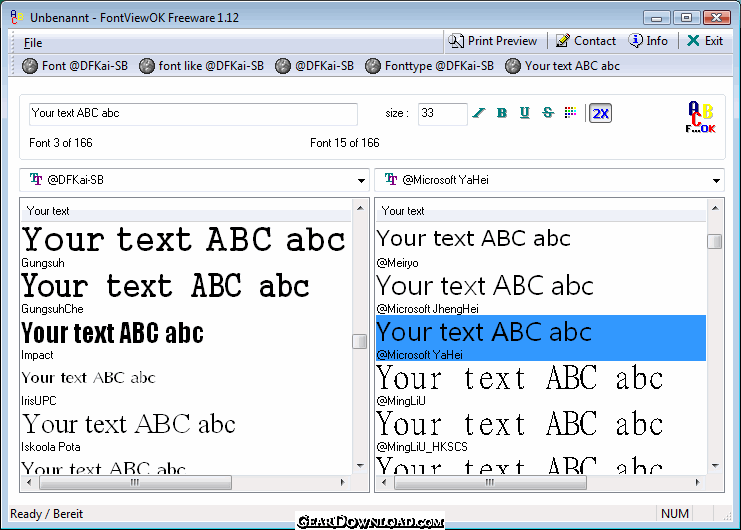Click left list vertical scrollbar thumb
Screen dimensions: 741x530
click(360, 341)
